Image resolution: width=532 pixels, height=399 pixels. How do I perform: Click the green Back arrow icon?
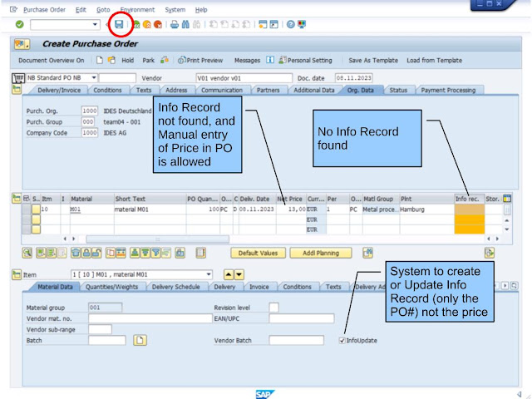pos(136,24)
